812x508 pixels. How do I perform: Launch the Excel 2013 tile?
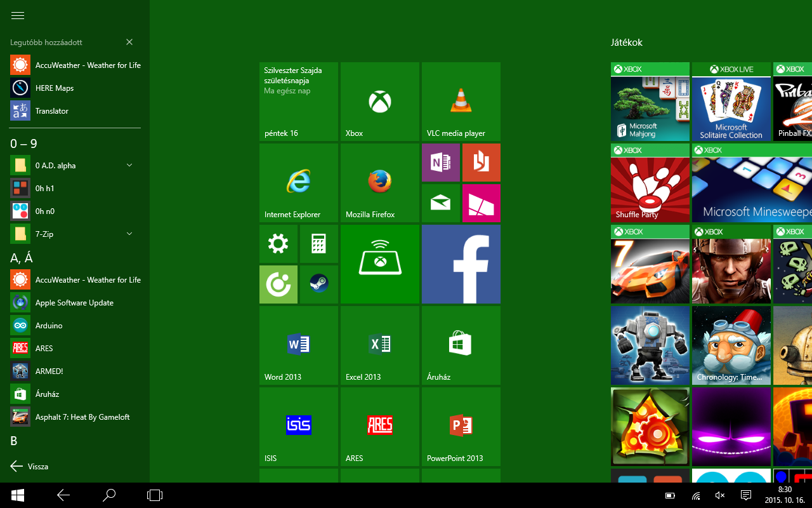pos(380,345)
